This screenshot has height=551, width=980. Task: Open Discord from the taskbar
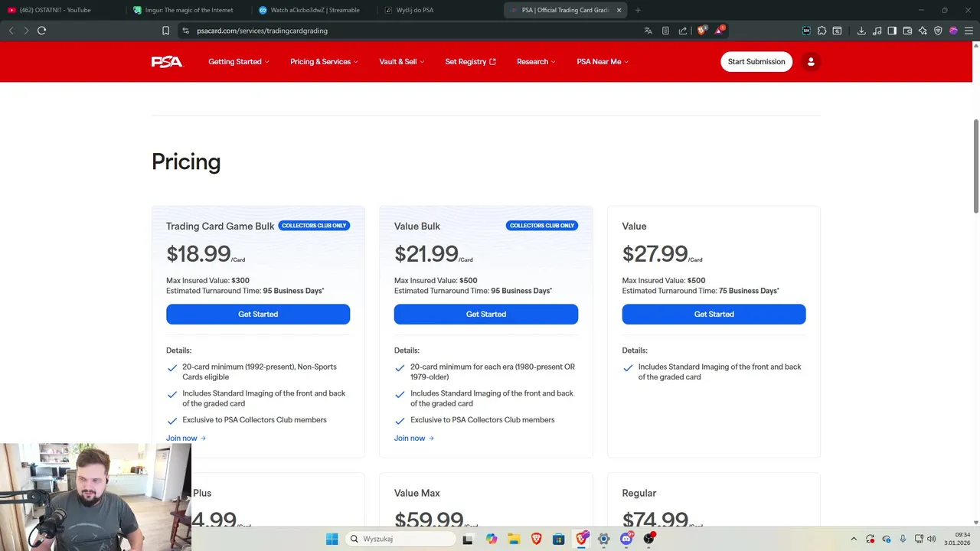[x=626, y=539]
